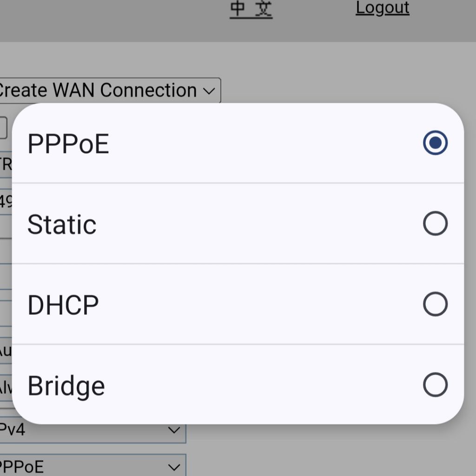This screenshot has height=476, width=476.
Task: Click the Logout link
Action: tap(382, 8)
